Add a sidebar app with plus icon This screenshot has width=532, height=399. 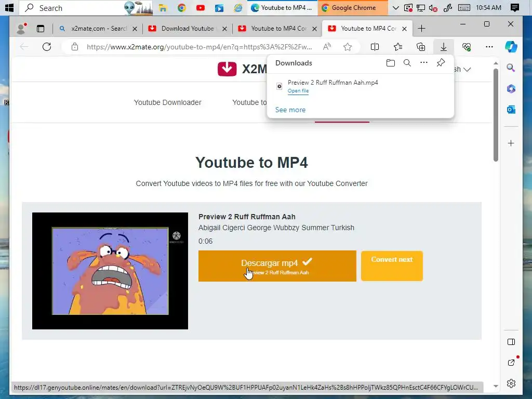click(x=511, y=143)
